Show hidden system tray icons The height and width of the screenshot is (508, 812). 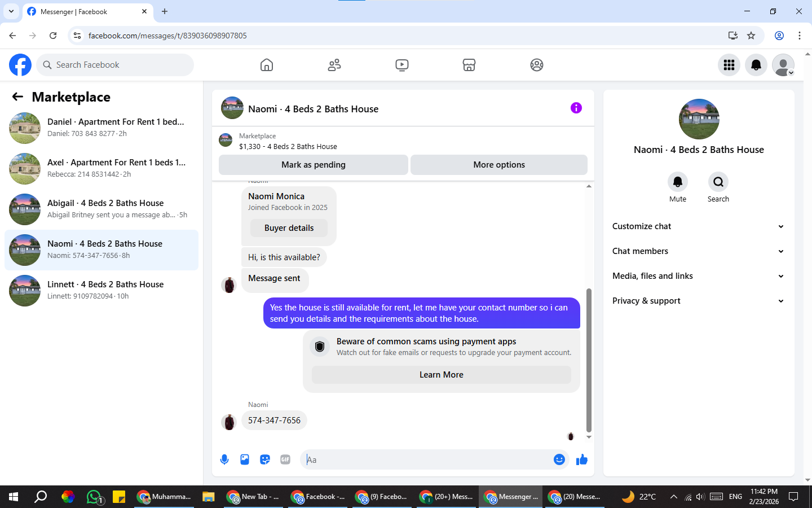[x=673, y=497]
